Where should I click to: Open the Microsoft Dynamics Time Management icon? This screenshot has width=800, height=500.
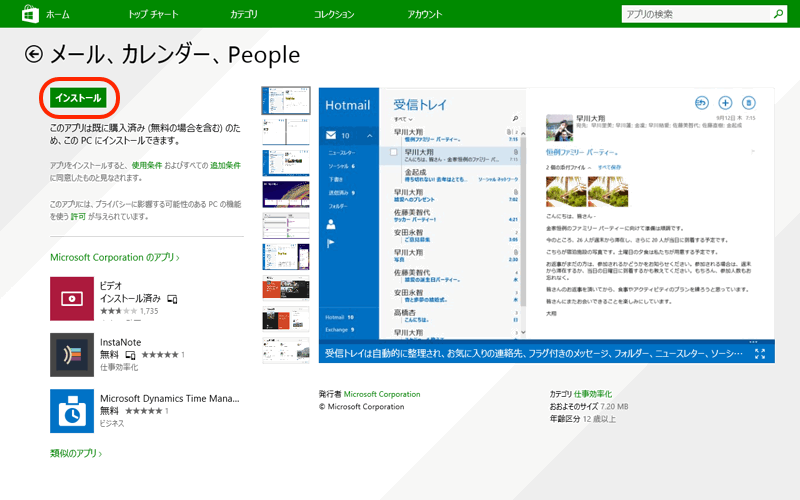72,411
